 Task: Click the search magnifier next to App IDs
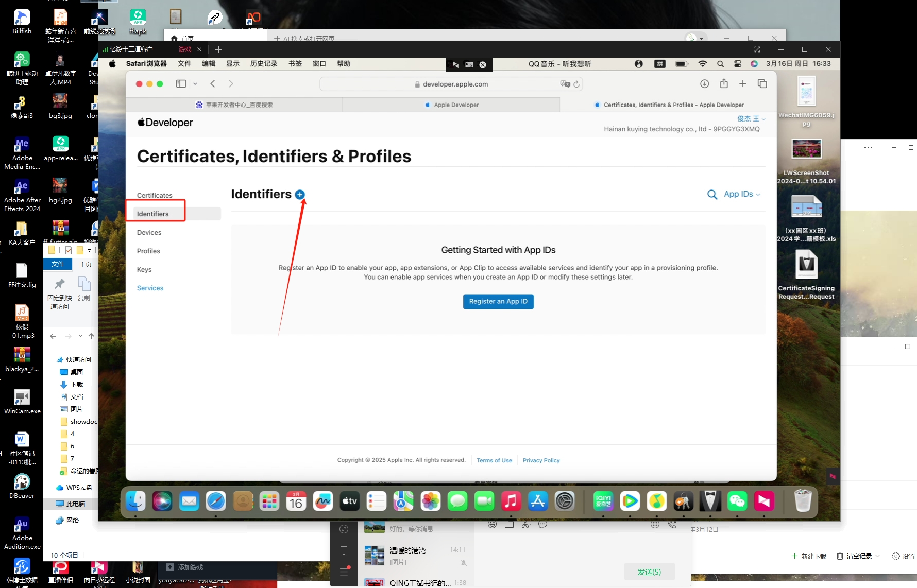pos(712,195)
